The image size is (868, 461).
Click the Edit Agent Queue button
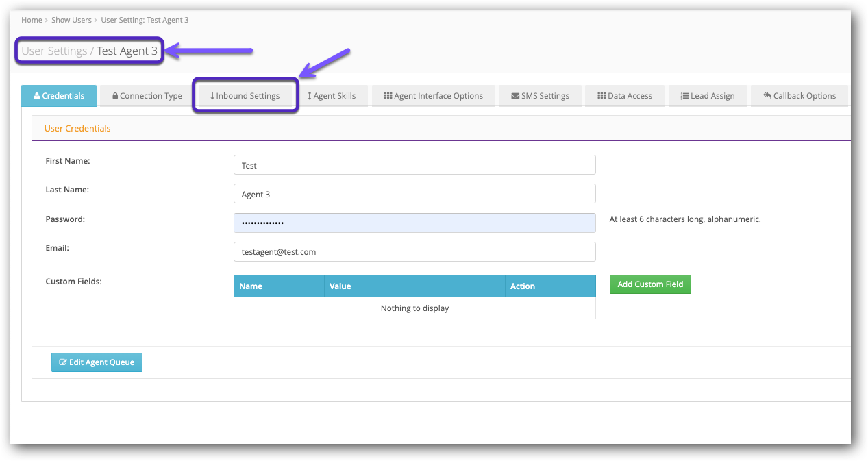97,362
